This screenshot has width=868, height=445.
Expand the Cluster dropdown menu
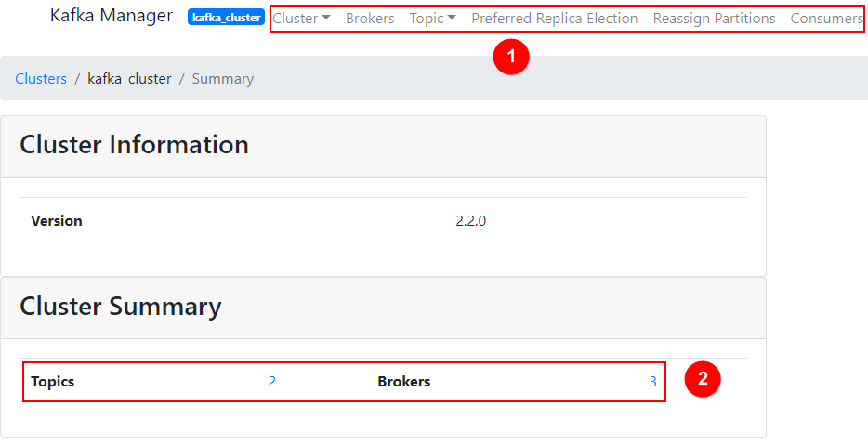pos(301,19)
